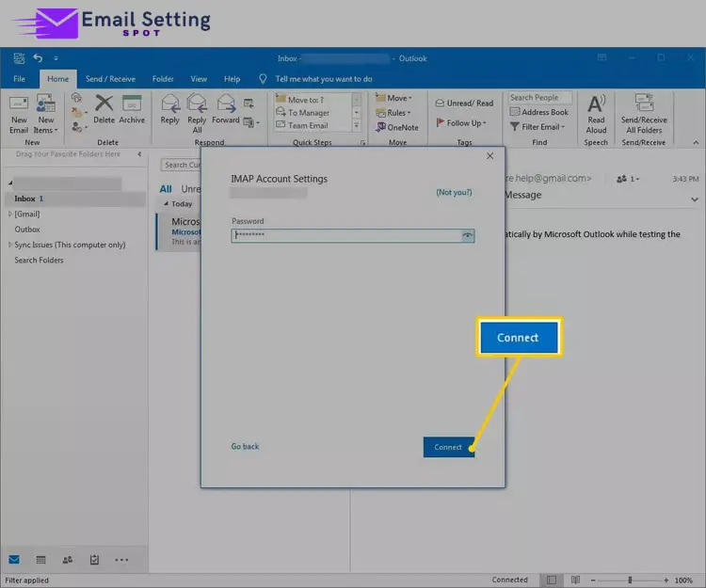Click the Reply All icon
The width and height of the screenshot is (706, 588).
point(197,103)
